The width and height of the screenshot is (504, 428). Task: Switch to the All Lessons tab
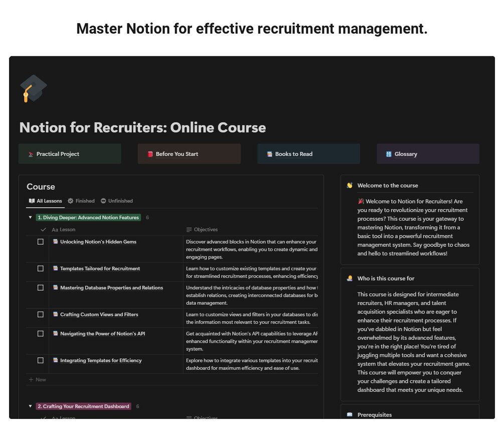click(45, 201)
